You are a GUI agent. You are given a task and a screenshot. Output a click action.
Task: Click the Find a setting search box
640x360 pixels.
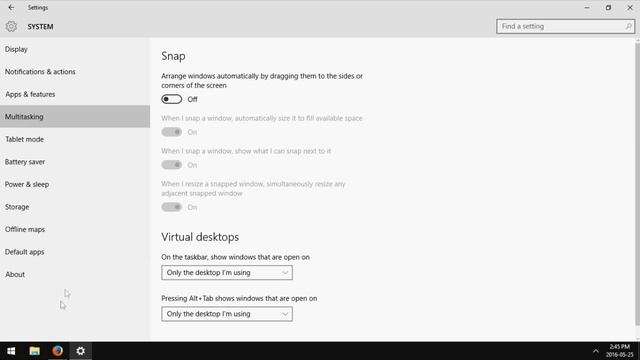(x=565, y=27)
